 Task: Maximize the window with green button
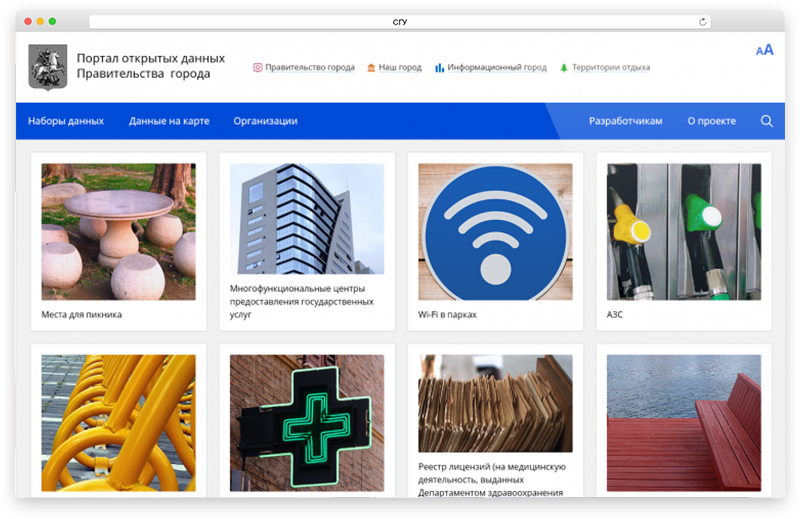pyautogui.click(x=53, y=21)
